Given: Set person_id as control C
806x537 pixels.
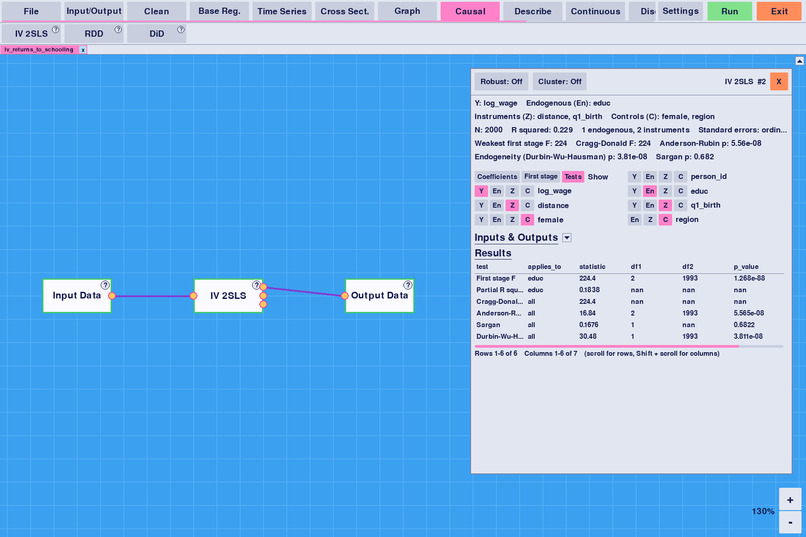Looking at the screenshot, I should (x=681, y=177).
